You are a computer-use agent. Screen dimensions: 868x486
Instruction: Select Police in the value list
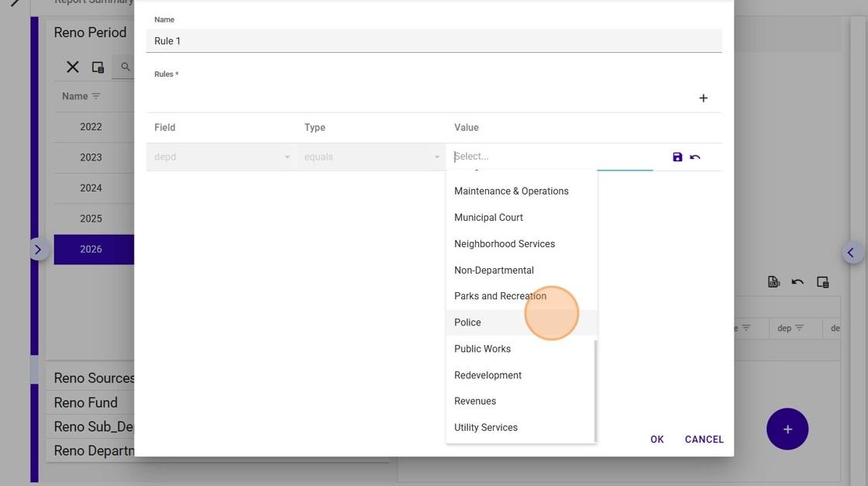[x=521, y=322]
